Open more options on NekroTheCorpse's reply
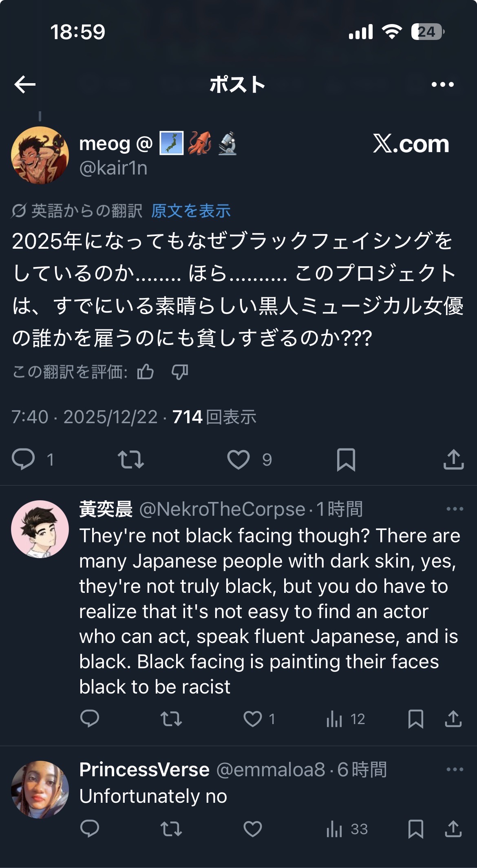This screenshot has height=868, width=477. tap(455, 509)
